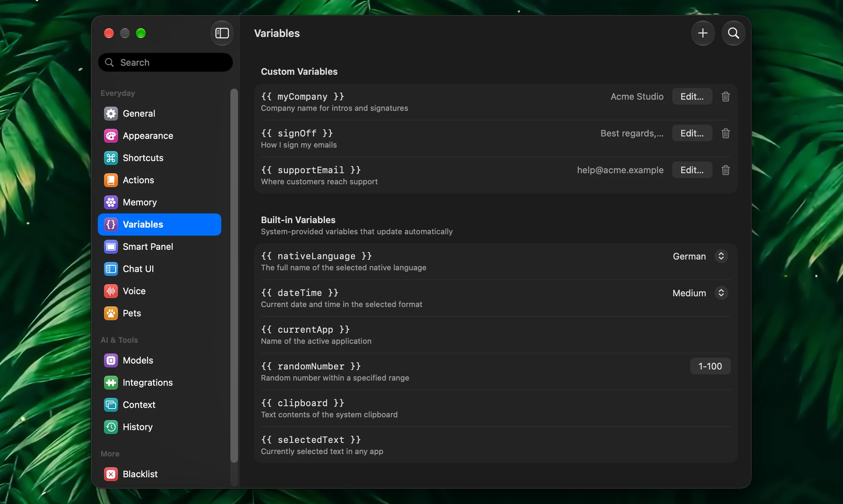Click the {{ clipboard }} variable name

pos(303,403)
